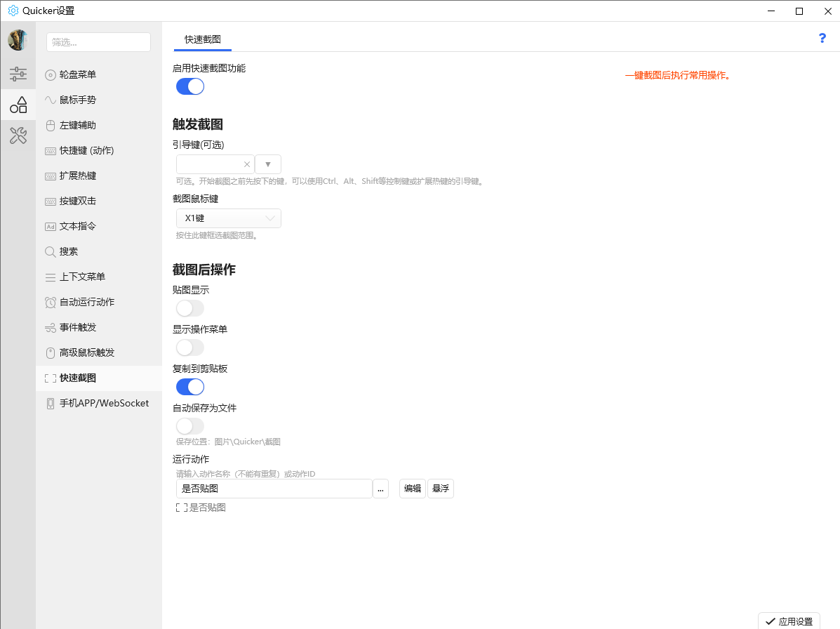Click the 快捷键 (动作) keyboard icon
This screenshot has height=629, width=840.
point(51,151)
